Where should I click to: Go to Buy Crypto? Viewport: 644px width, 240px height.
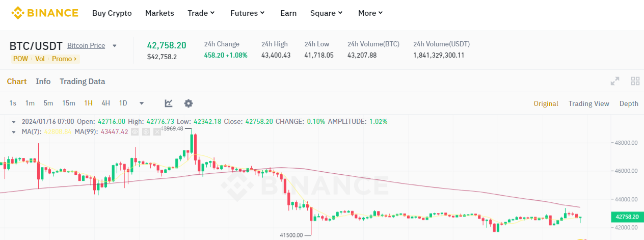[x=112, y=13]
